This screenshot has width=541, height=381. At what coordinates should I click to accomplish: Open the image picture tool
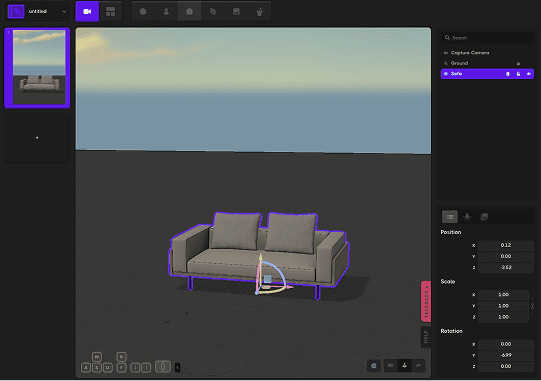coord(236,11)
